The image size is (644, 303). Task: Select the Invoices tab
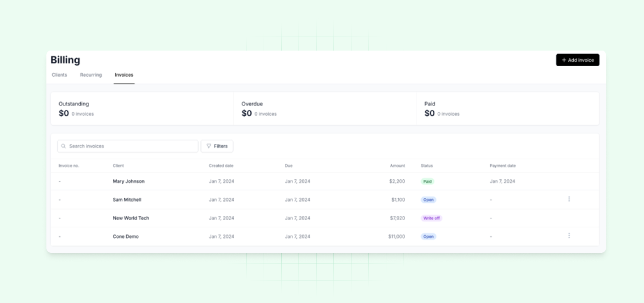coord(123,74)
